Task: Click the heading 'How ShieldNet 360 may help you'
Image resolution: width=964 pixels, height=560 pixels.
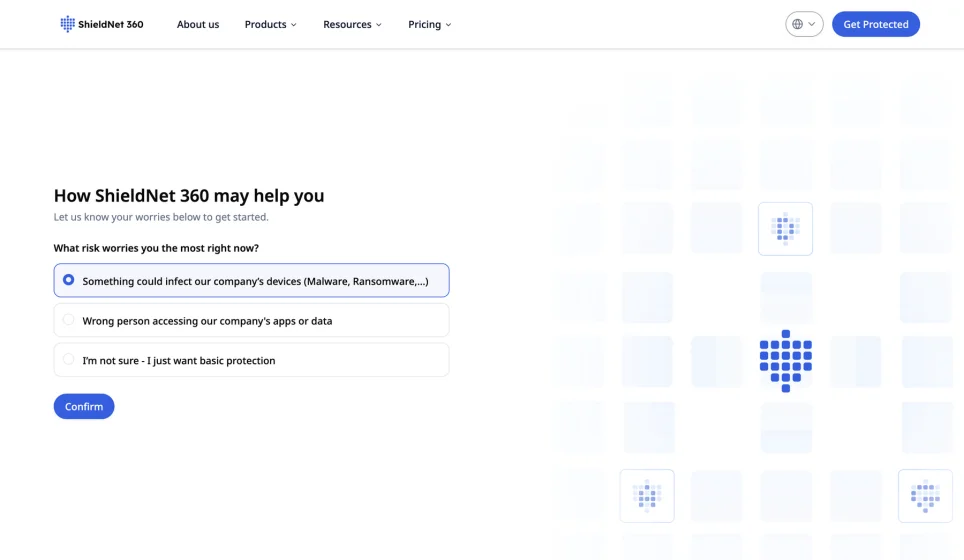Action: point(189,195)
